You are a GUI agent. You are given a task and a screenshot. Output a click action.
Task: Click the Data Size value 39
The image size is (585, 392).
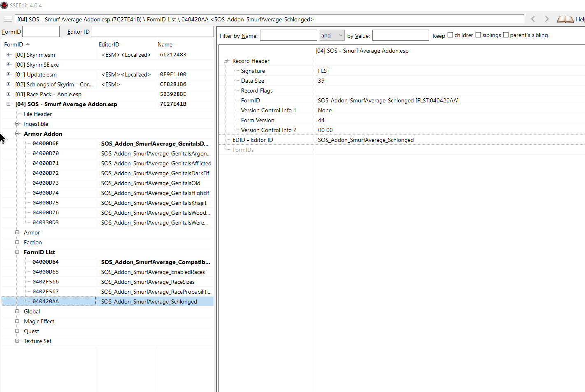point(321,81)
